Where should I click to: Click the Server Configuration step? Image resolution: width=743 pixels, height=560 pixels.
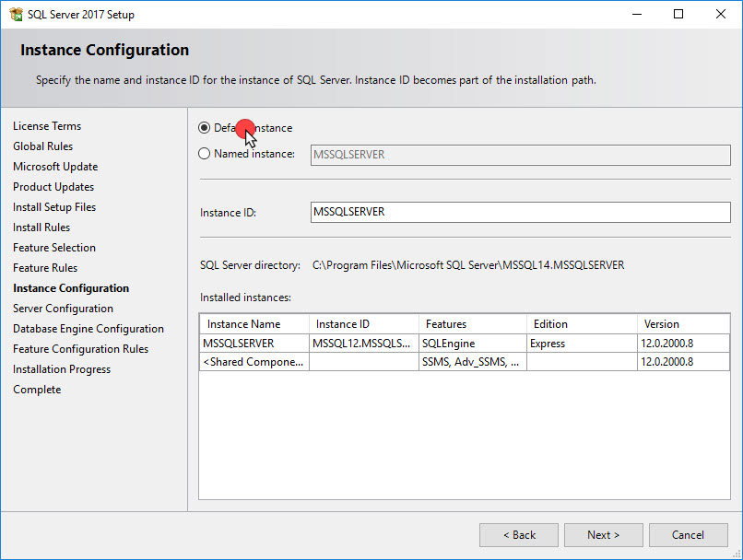coord(63,309)
